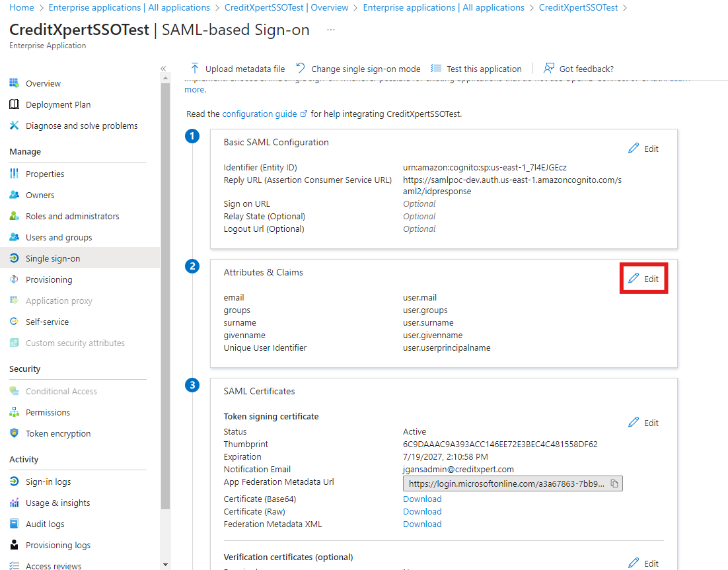Image resolution: width=728 pixels, height=570 pixels.
Task: Select Properties in the Manage menu
Action: [45, 174]
